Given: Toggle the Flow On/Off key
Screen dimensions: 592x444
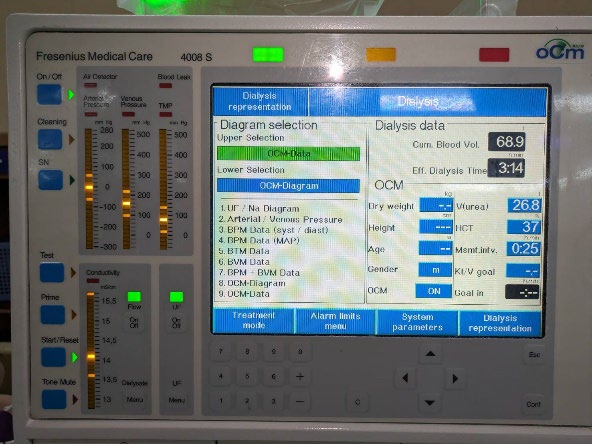Looking at the screenshot, I should tap(134, 322).
